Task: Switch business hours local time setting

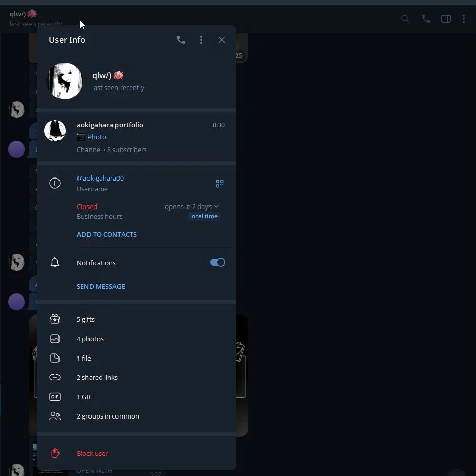Action: 204,216
